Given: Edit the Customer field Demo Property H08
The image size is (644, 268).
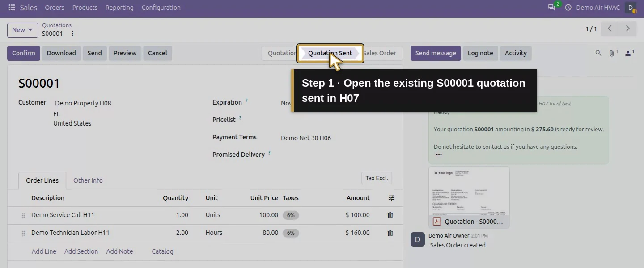Looking at the screenshot, I should pos(83,103).
